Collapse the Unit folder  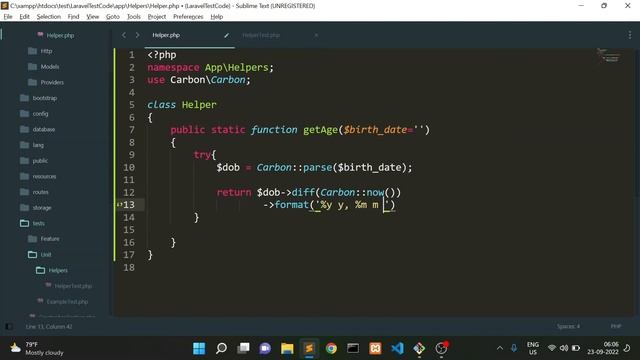click(x=46, y=255)
